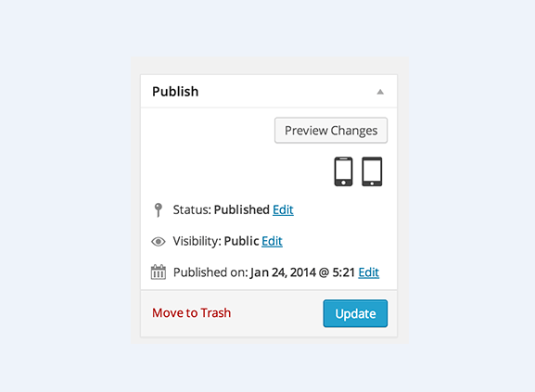
Task: Click the Published on: label text
Action: click(210, 272)
